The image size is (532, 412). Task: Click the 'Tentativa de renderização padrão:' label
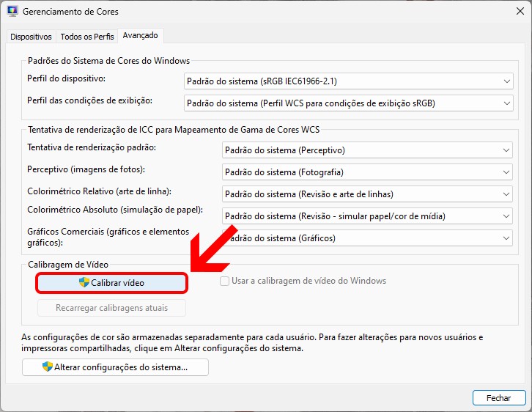[92, 147]
